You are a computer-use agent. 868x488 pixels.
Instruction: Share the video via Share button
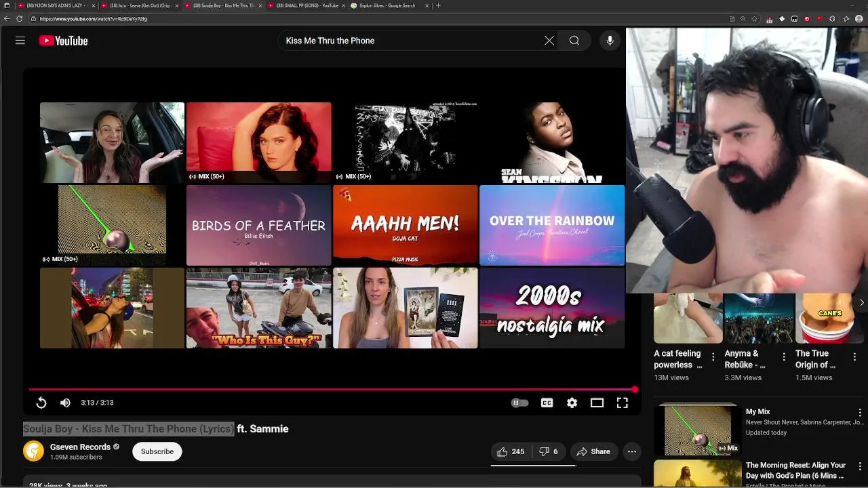click(593, 451)
